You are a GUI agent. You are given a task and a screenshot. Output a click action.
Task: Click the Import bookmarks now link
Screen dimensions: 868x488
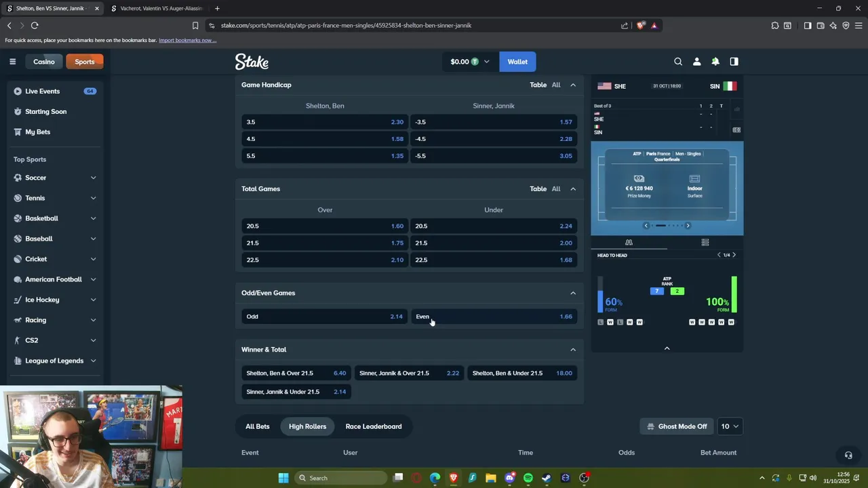click(x=187, y=41)
